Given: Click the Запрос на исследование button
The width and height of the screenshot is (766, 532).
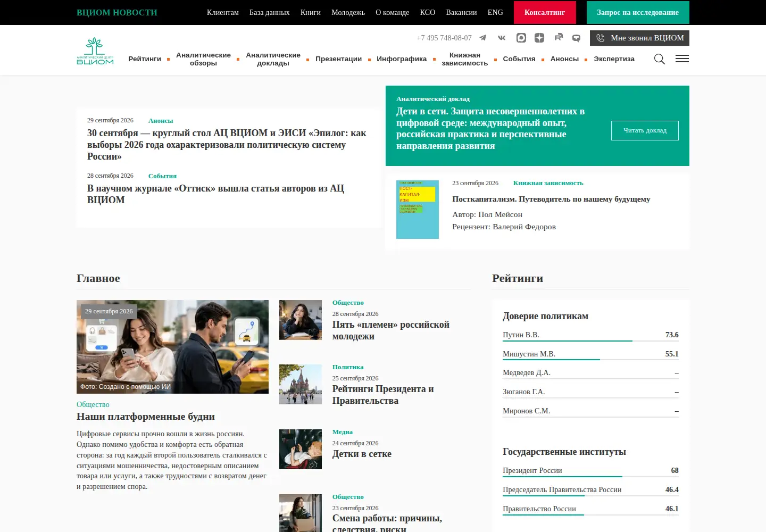Looking at the screenshot, I should tap(638, 12).
